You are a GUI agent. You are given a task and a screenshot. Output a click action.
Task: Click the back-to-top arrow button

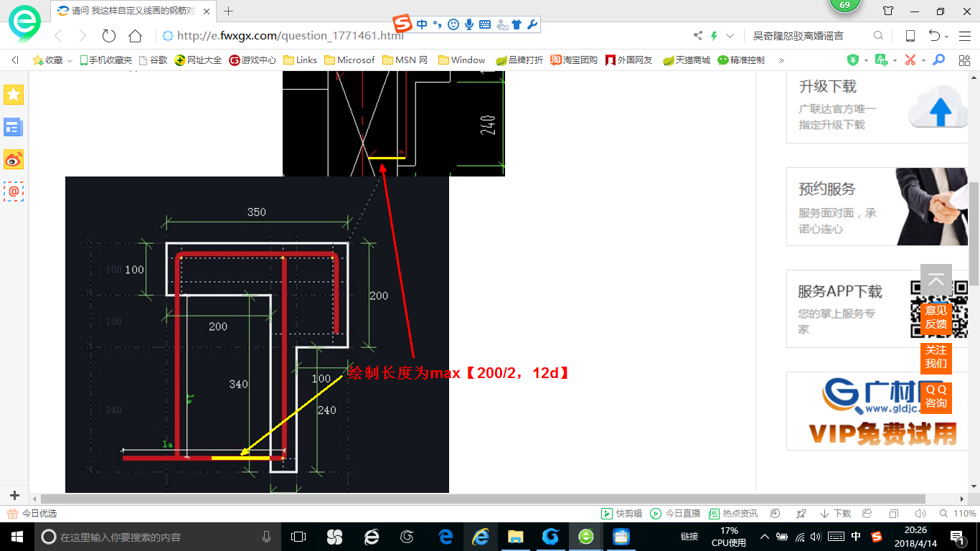pos(936,281)
